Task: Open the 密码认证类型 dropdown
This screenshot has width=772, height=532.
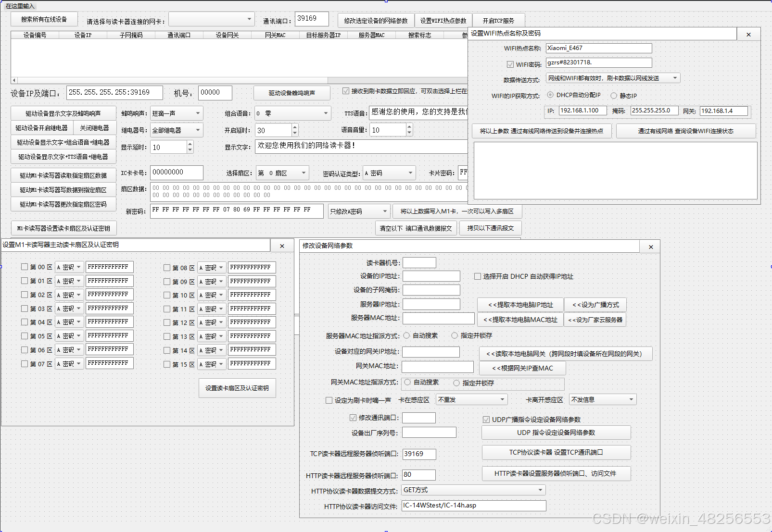Action: [389, 173]
